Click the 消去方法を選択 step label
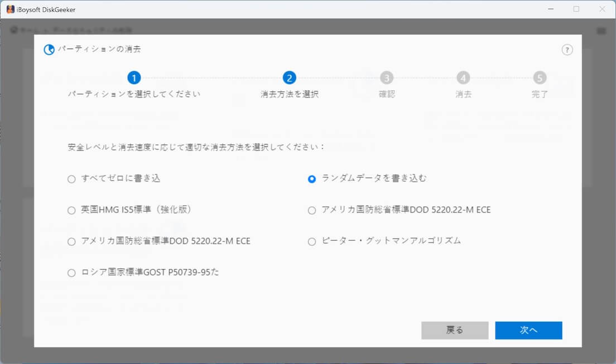The height and width of the screenshot is (364, 616). [289, 94]
